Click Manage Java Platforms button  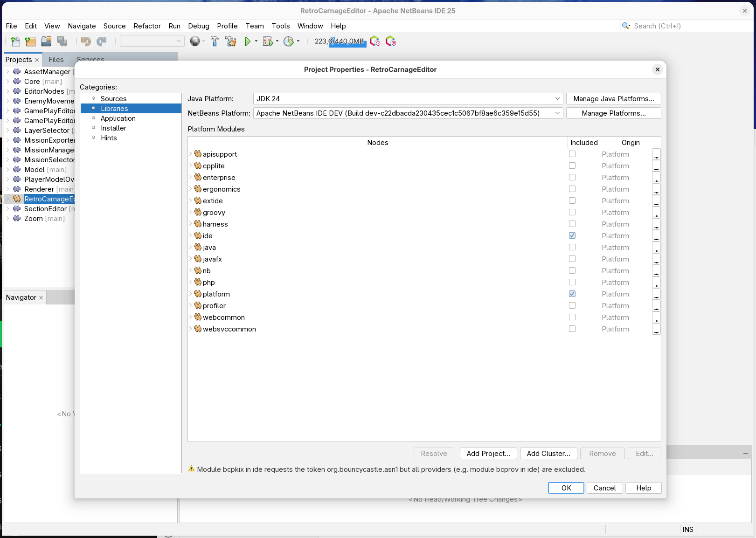tap(613, 99)
